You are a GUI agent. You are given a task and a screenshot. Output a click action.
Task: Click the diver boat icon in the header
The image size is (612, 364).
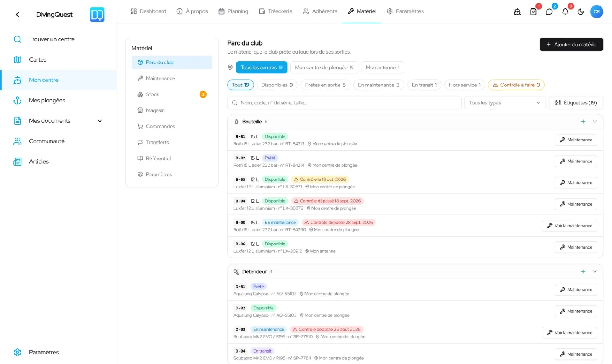[x=517, y=12]
